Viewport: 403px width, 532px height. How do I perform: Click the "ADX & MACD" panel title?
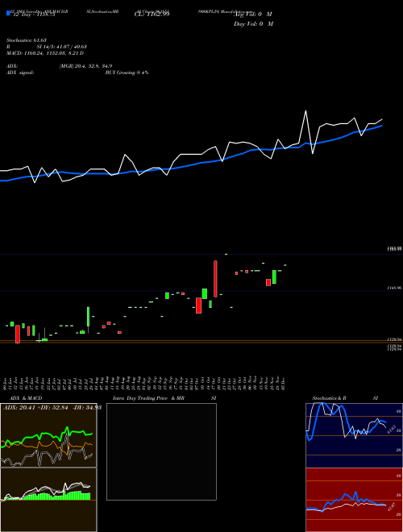[26, 398]
